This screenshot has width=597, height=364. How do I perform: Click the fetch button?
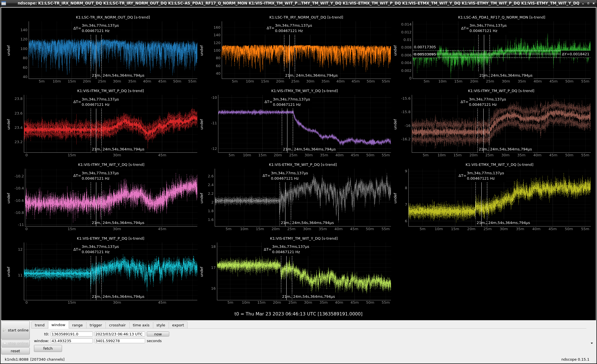point(48,348)
